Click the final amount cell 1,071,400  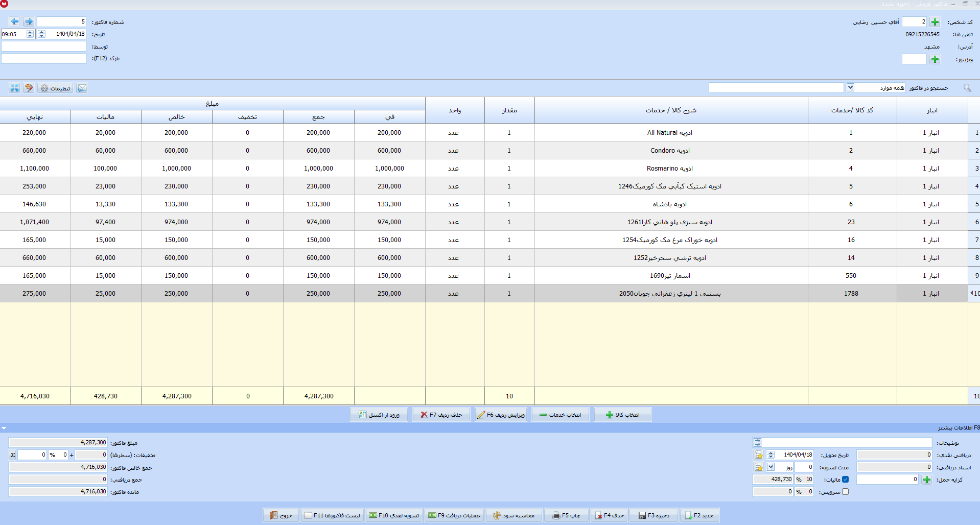[35, 222]
